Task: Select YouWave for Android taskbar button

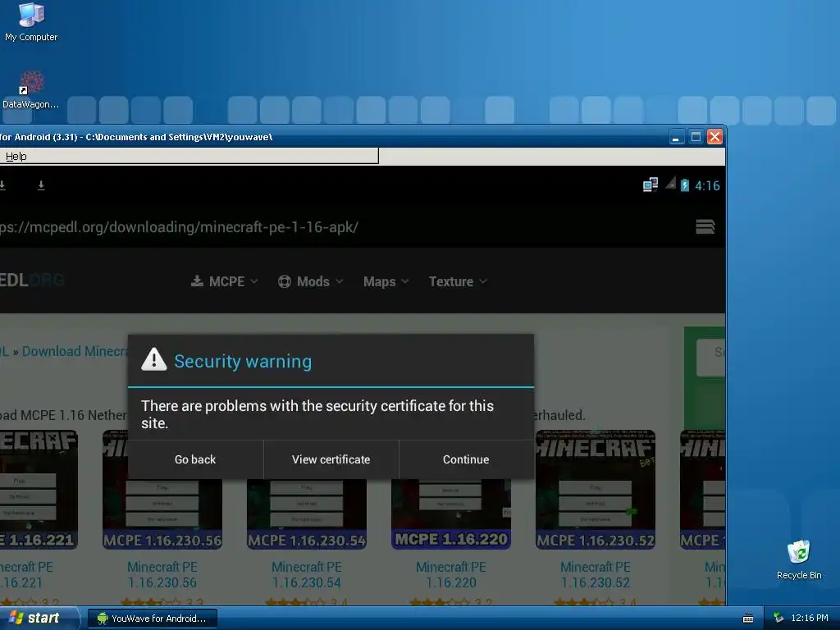Action: [x=152, y=619]
